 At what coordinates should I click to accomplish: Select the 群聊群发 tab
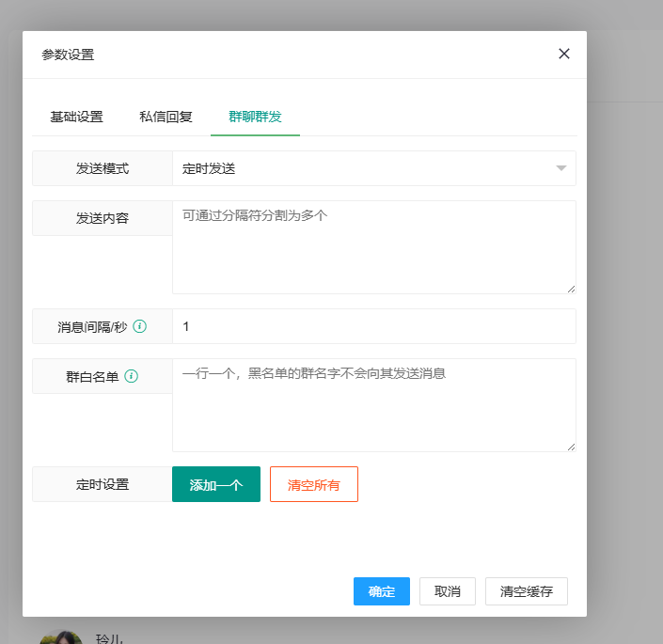point(255,117)
